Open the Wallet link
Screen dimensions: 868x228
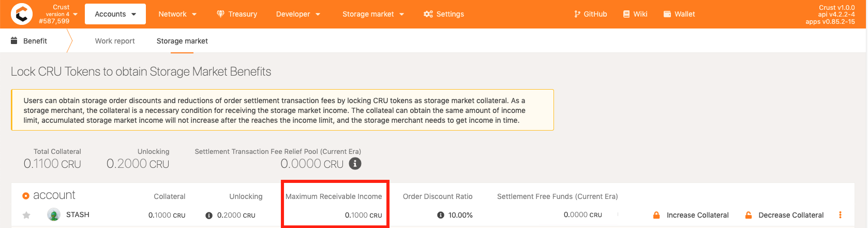tap(679, 14)
